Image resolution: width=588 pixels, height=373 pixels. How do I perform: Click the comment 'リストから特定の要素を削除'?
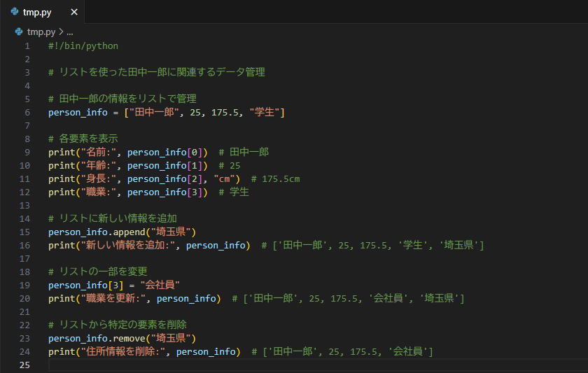point(122,325)
